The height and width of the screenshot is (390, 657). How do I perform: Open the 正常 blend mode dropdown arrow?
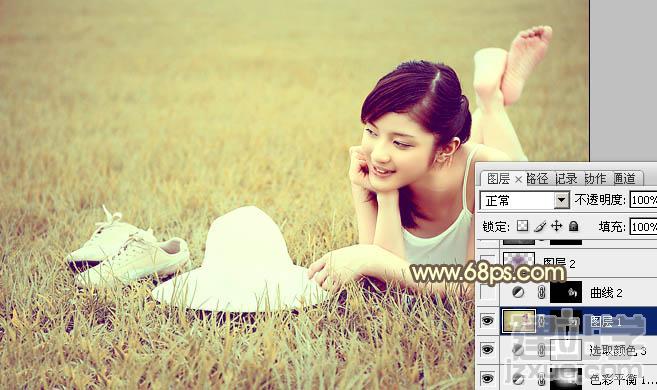tap(561, 200)
